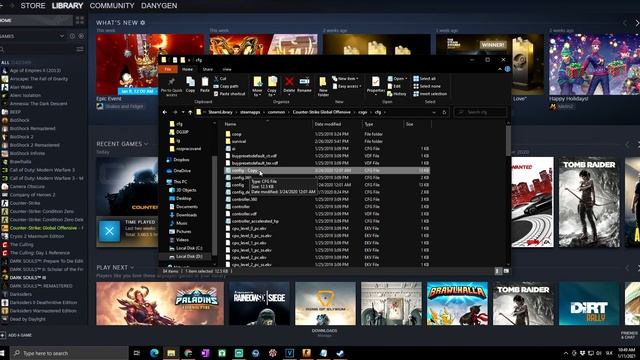Expand address bar history dropdown
Viewport: 640px width, 360px height.
(x=434, y=112)
